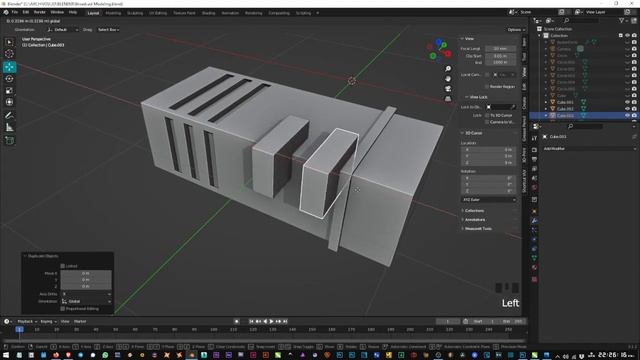Open the Playback menu in timeline
The height and width of the screenshot is (360, 640).
click(27, 322)
